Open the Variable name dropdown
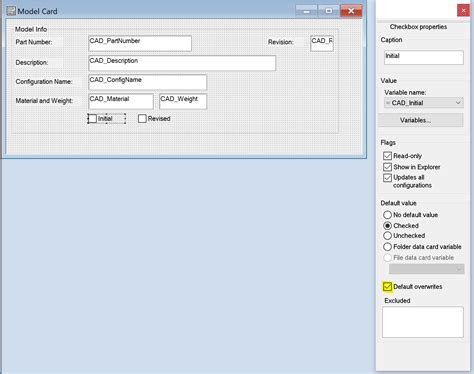474x374 pixels. pos(424,103)
